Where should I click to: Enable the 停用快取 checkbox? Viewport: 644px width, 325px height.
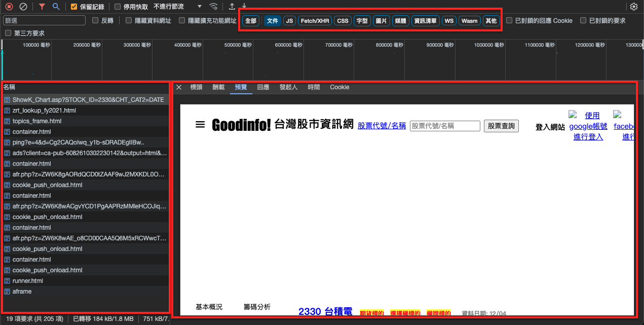coord(118,7)
